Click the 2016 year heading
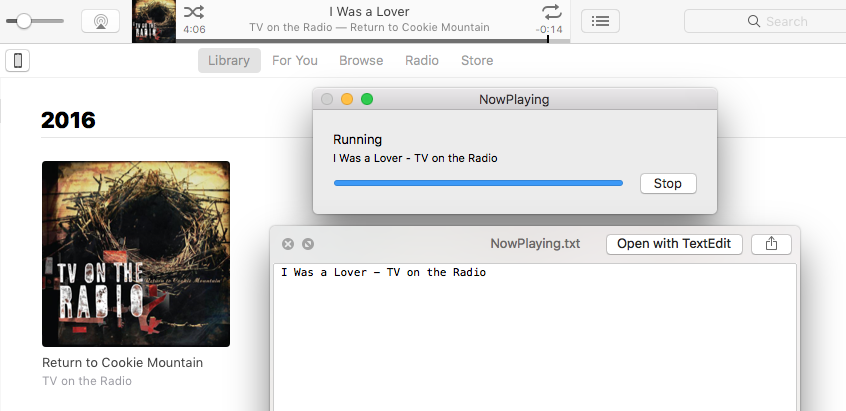846x411 pixels. (69, 120)
